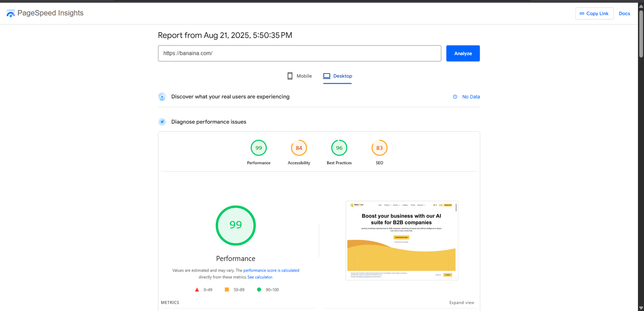
Task: Click the green circle 90–100 legend icon
Action: pyautogui.click(x=259, y=290)
